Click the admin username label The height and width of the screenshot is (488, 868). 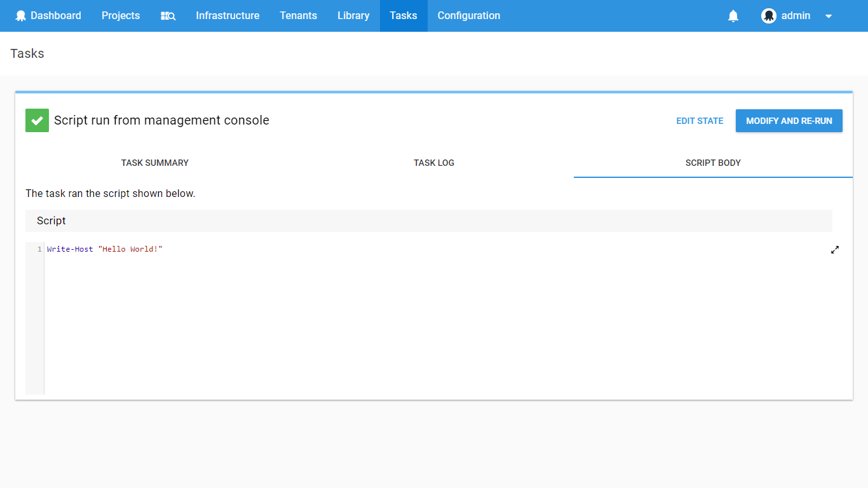tap(796, 16)
